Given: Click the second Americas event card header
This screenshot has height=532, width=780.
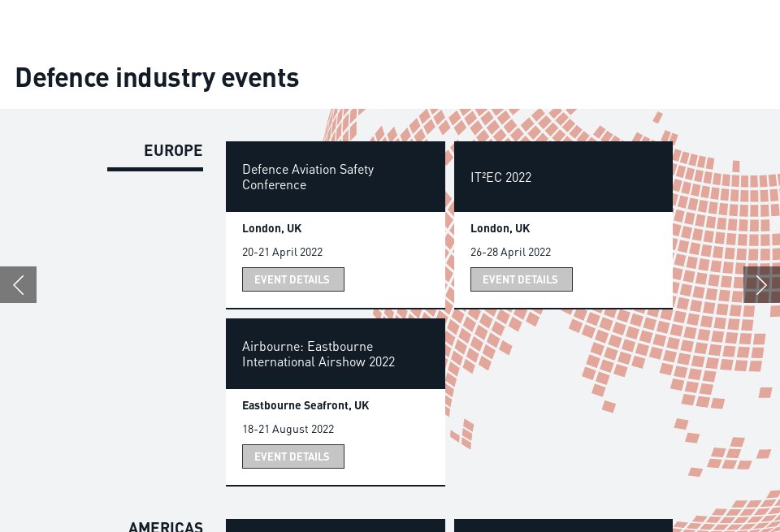Looking at the screenshot, I should tap(563, 526).
